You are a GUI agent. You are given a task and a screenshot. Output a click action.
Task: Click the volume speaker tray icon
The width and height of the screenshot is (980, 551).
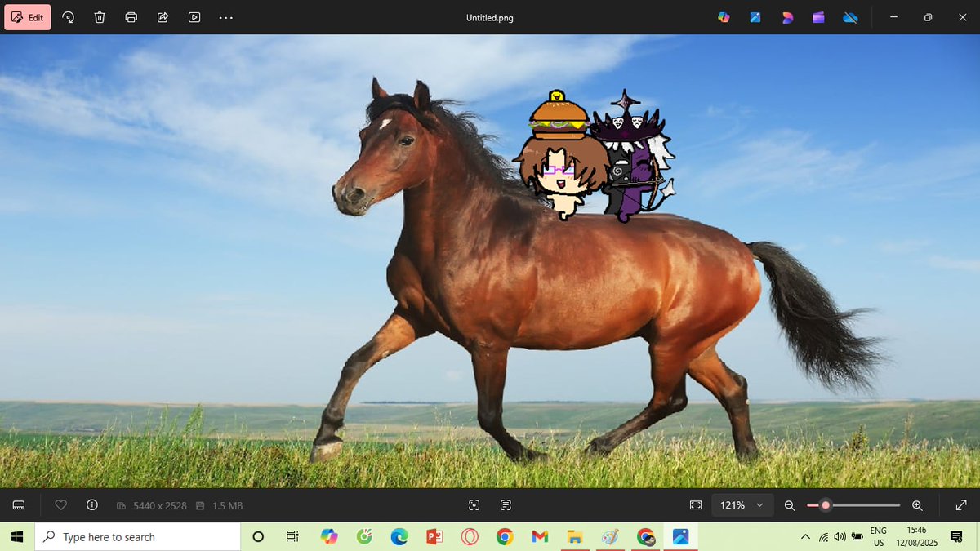840,537
